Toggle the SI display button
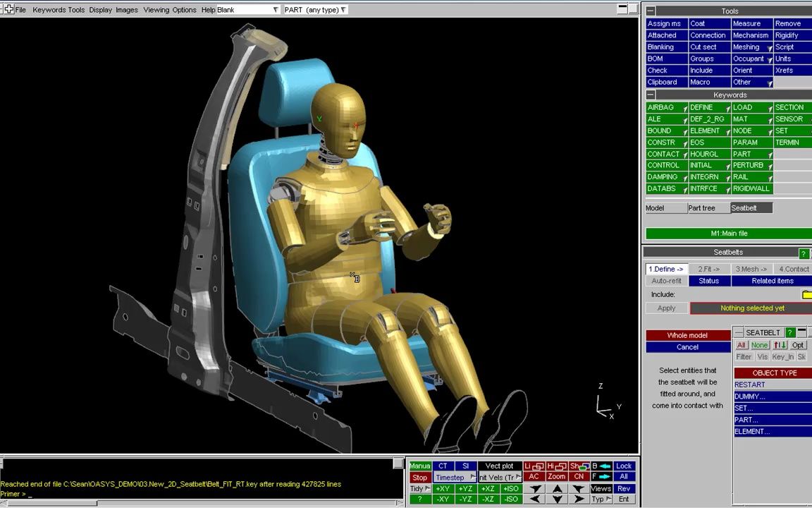The width and height of the screenshot is (812, 508). (465, 466)
